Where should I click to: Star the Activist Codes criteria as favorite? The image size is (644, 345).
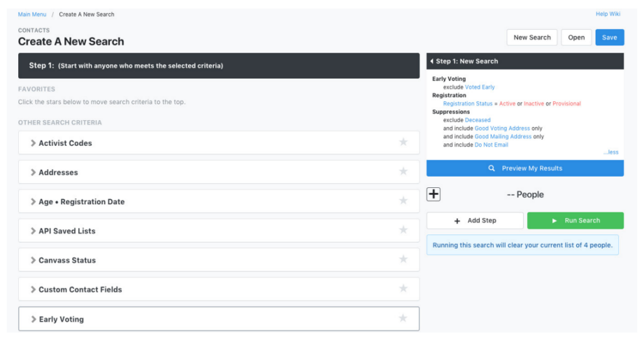(403, 142)
